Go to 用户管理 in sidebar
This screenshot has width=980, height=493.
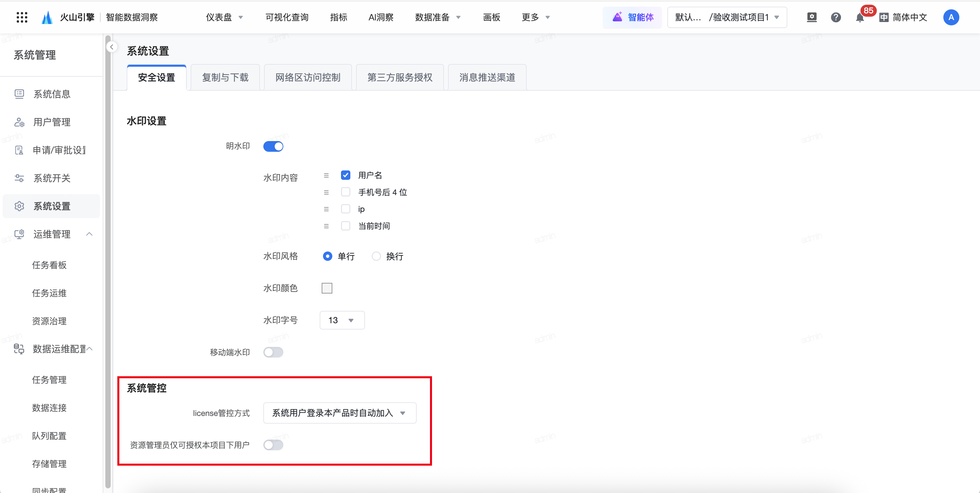tap(52, 122)
